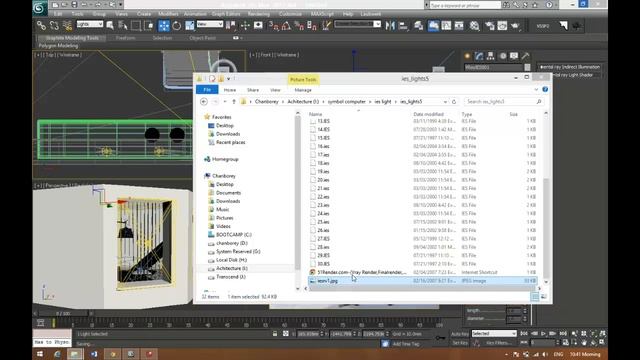This screenshot has width=640, height=360.
Task: Click the Bind to Space Warp icon
Action: tap(67, 26)
